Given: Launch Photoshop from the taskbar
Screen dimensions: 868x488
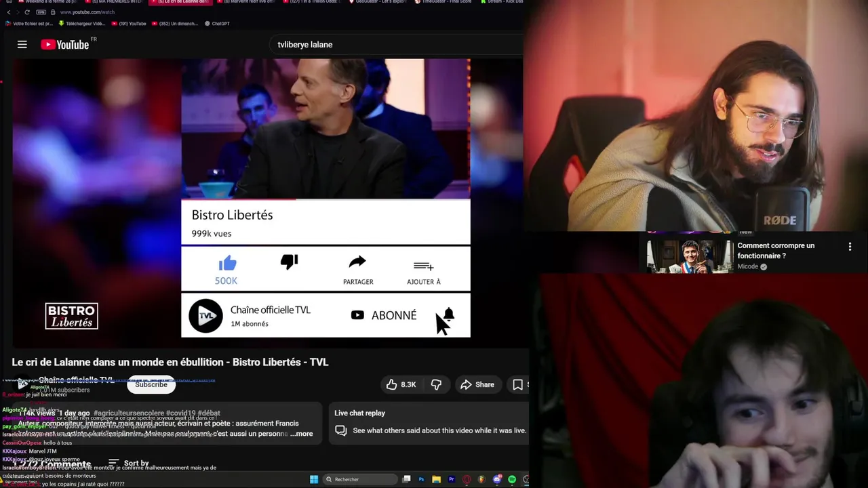Looking at the screenshot, I should (421, 479).
